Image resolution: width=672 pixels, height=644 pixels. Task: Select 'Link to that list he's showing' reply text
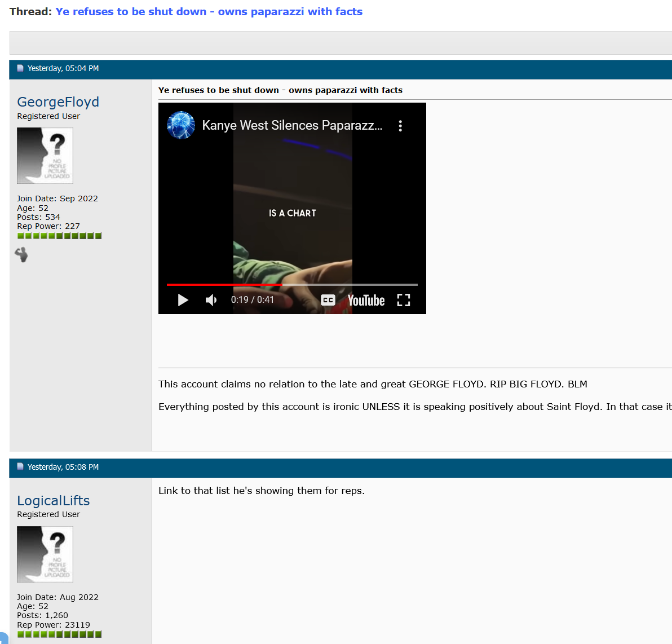tap(262, 491)
